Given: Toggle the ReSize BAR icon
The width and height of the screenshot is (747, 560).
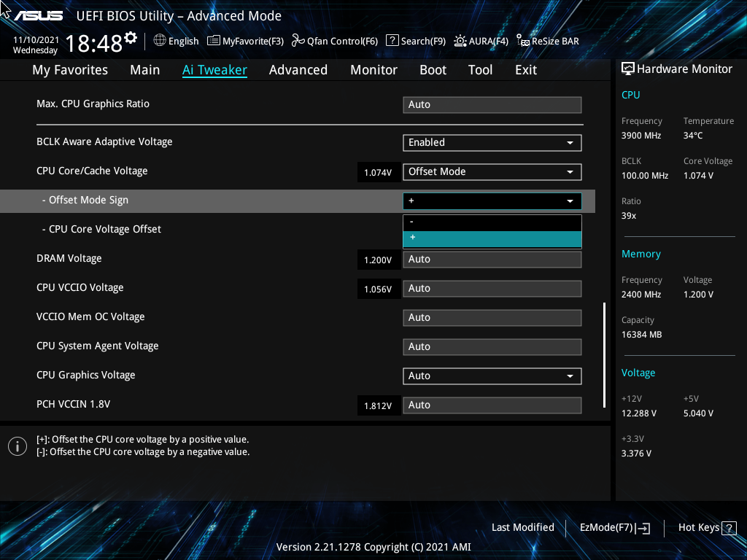Looking at the screenshot, I should tap(523, 41).
